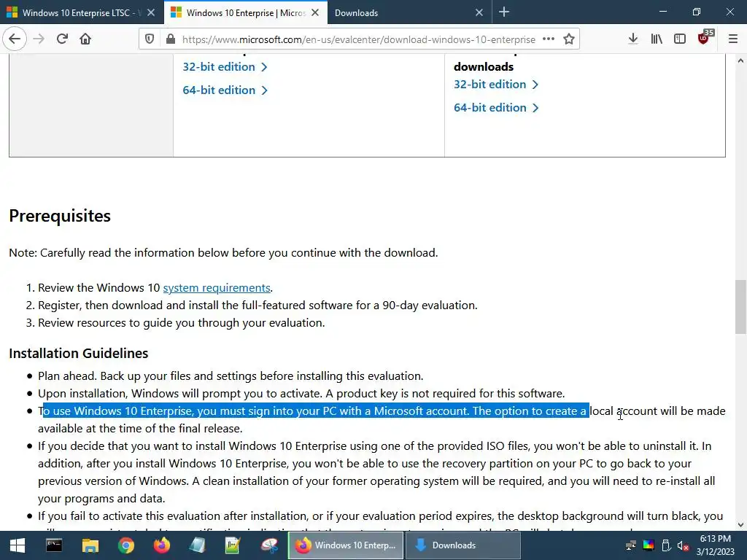Select the Downloads taskbar window button

(x=463, y=545)
